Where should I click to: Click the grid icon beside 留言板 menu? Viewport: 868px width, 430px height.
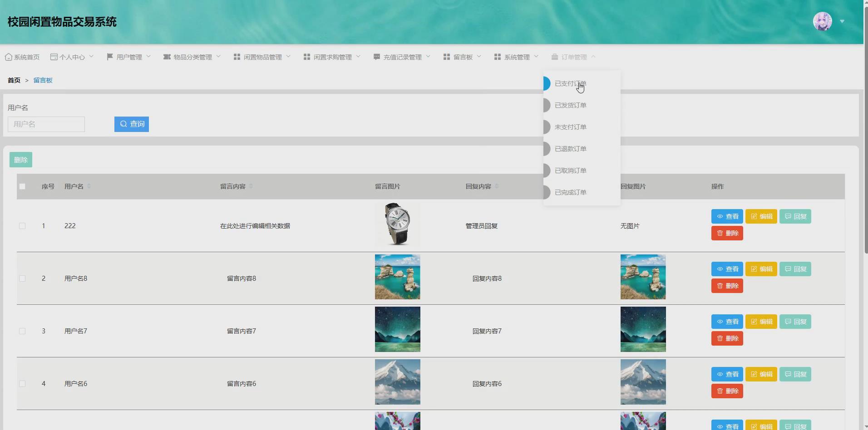(447, 57)
